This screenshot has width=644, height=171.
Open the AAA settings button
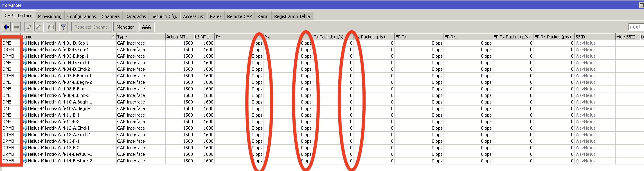(146, 27)
